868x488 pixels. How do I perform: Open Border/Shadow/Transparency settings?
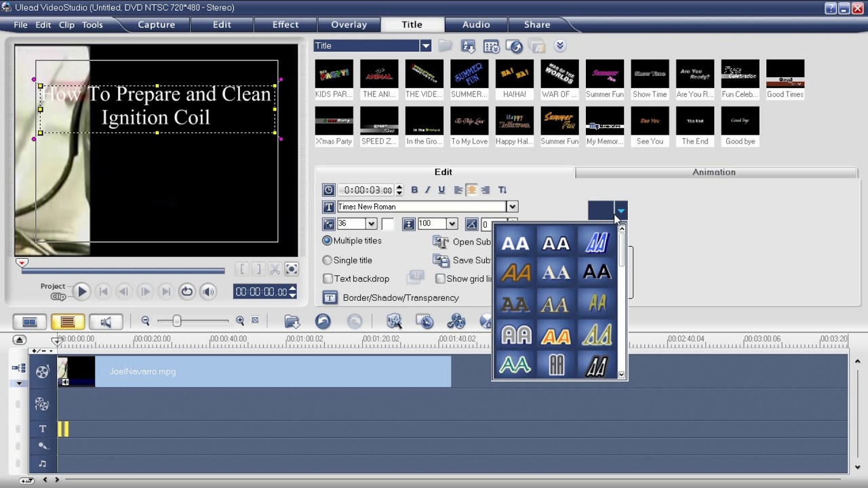[401, 298]
